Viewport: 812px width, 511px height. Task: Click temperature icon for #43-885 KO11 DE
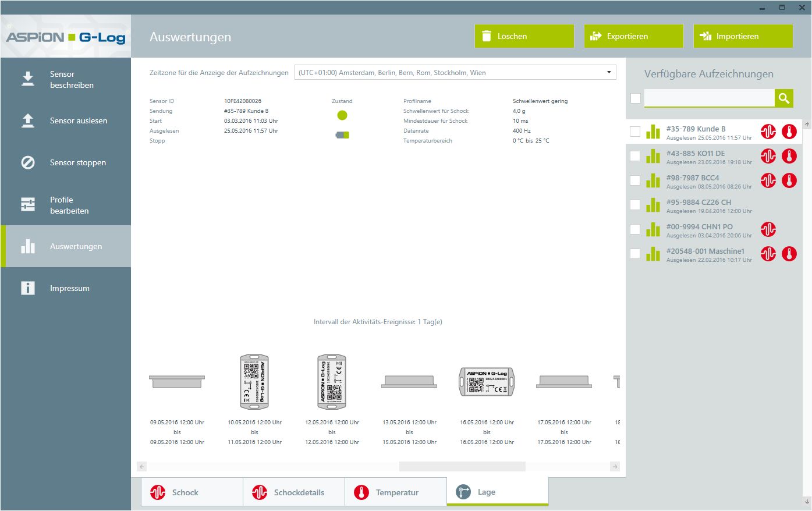click(789, 156)
